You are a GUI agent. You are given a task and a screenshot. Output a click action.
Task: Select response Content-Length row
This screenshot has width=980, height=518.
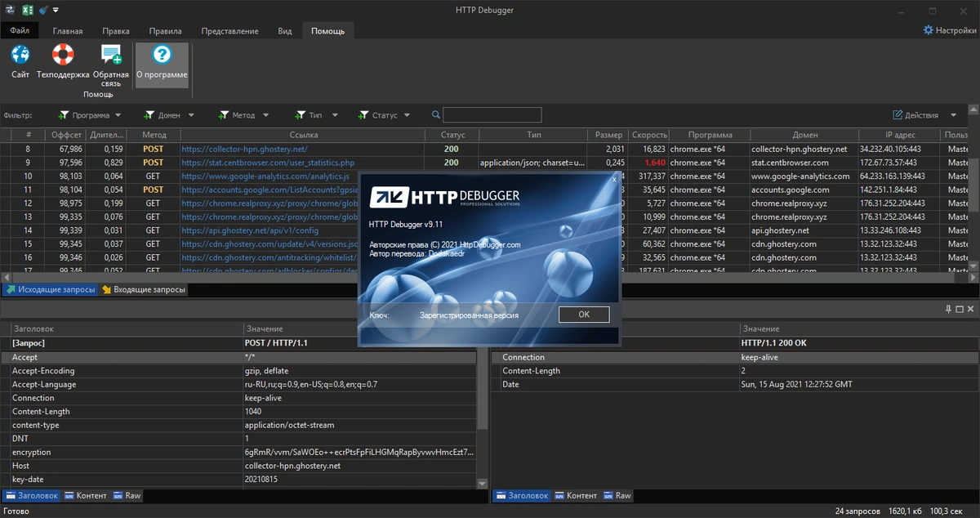pos(735,371)
